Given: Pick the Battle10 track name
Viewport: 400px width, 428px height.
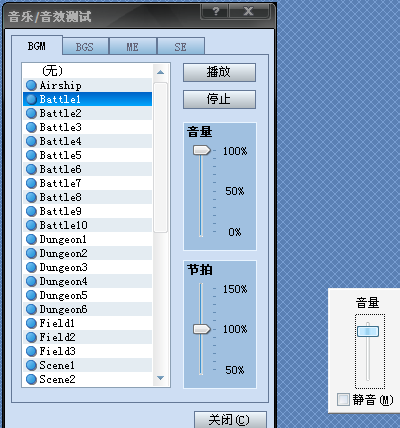Looking at the screenshot, I should (x=63, y=225).
